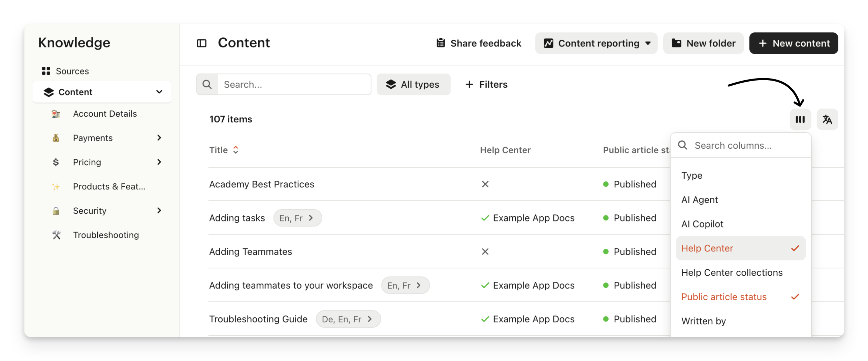
Task: Select the Help Center collections option
Action: point(732,273)
